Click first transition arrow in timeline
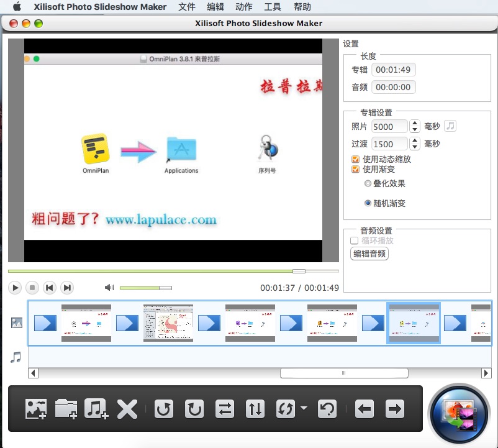 point(45,323)
